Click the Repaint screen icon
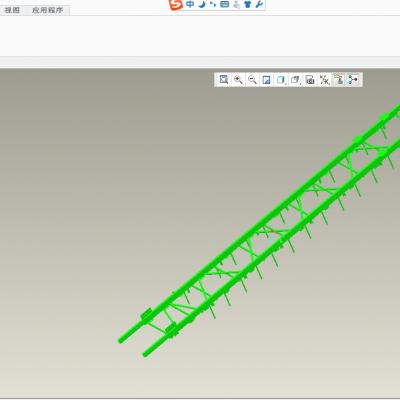 (x=266, y=80)
